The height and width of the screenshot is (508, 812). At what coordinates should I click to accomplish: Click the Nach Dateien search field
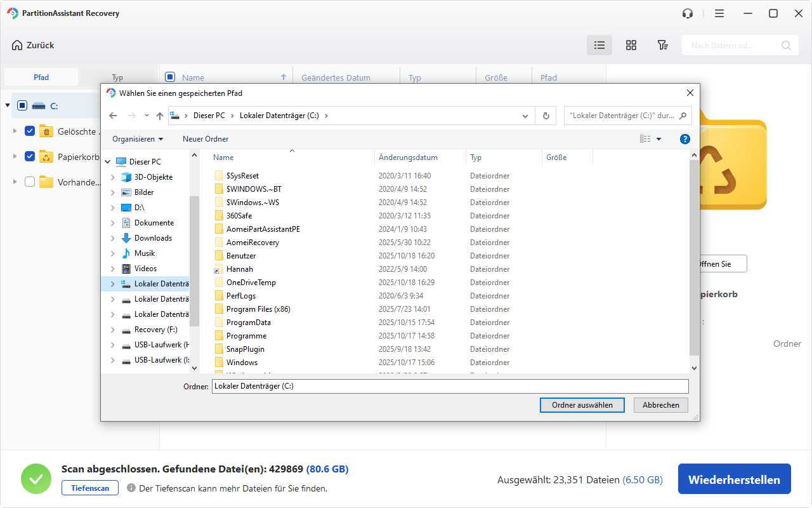[740, 45]
